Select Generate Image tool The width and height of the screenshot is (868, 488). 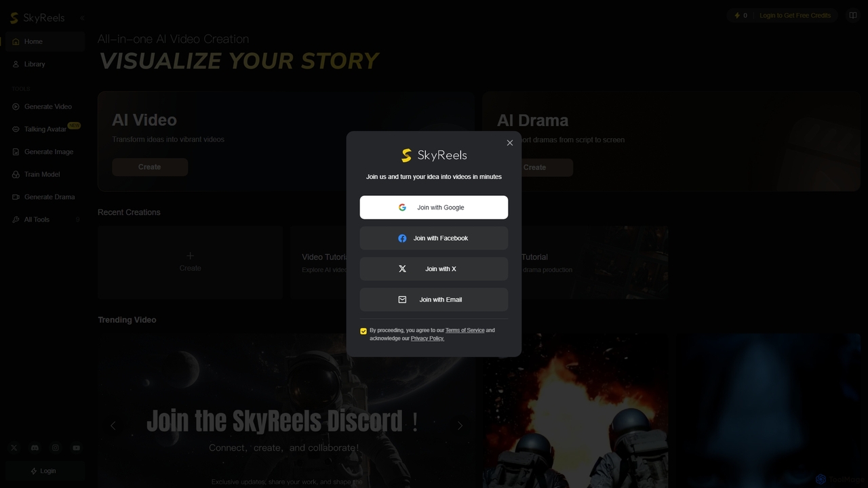click(x=45, y=152)
